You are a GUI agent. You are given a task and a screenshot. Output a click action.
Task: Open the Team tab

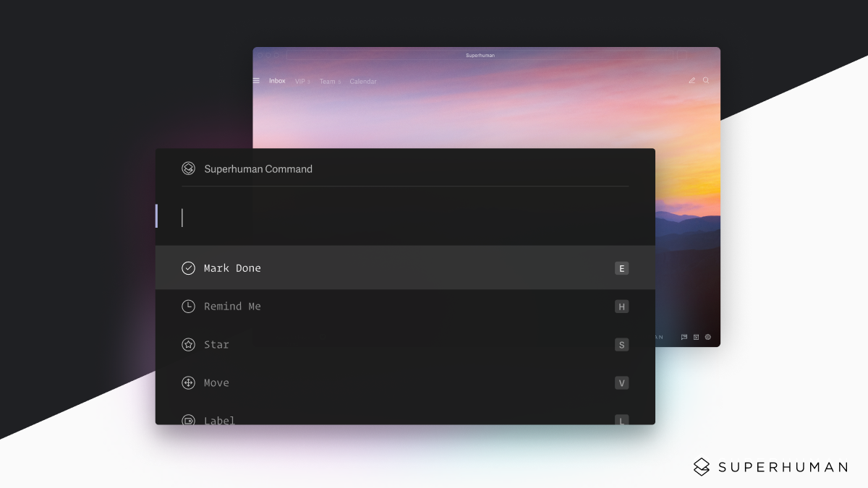click(x=329, y=82)
